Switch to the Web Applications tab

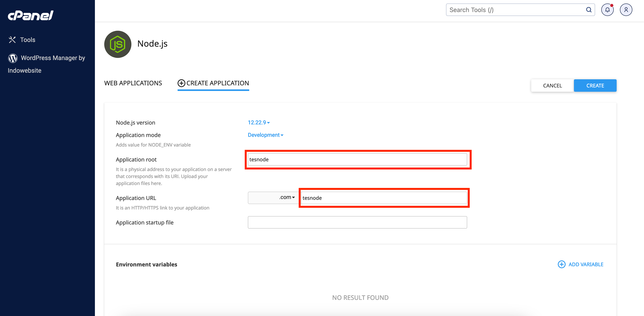[133, 83]
